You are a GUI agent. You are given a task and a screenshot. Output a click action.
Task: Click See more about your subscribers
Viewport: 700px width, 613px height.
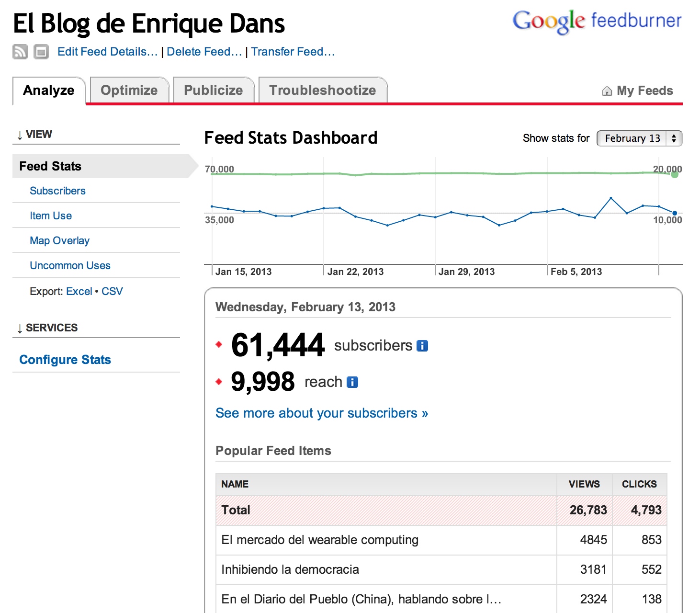click(321, 413)
